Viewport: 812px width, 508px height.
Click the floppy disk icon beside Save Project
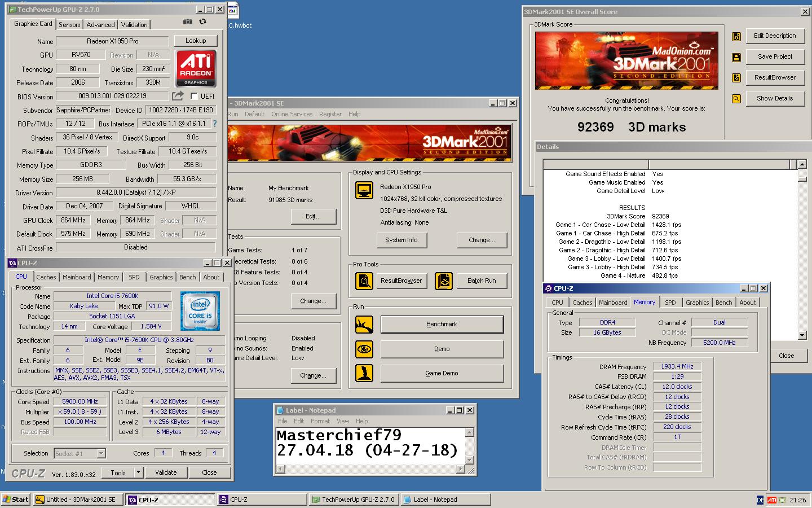[x=736, y=58]
